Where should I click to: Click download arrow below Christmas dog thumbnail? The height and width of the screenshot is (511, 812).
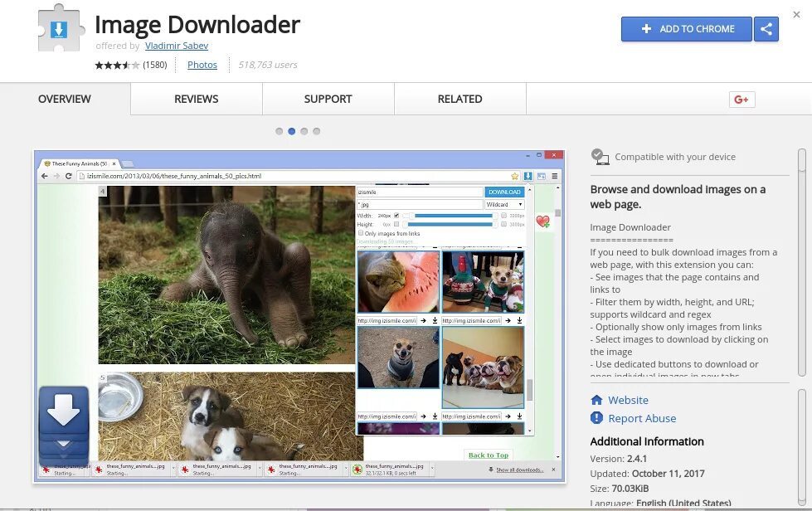click(x=519, y=320)
